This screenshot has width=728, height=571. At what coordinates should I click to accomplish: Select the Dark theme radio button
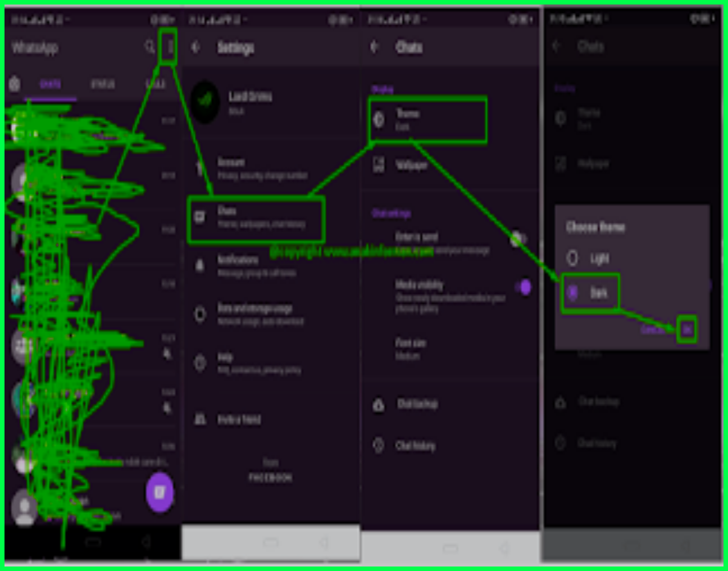pos(572,292)
